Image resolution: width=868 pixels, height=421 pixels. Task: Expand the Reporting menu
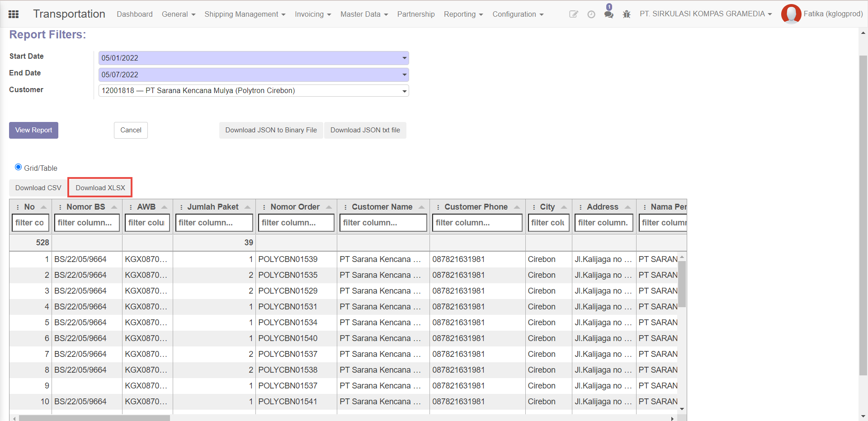tap(463, 14)
